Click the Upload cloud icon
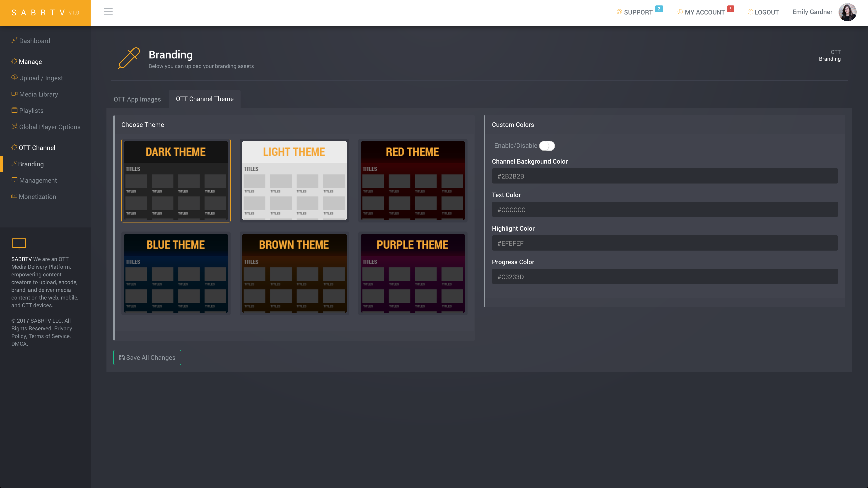 [x=14, y=77]
